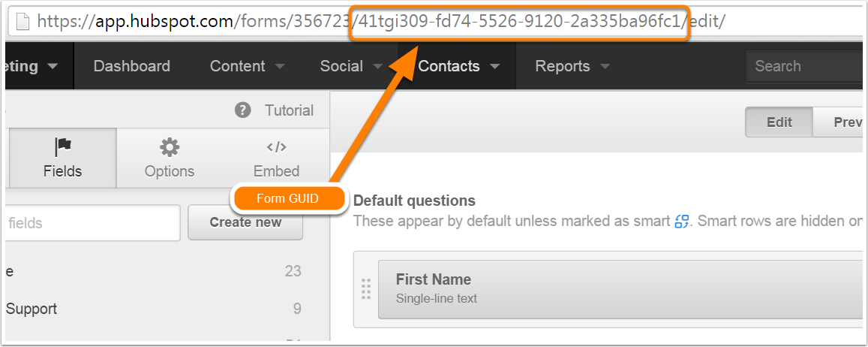Switch to the Edit tab
The image size is (868, 347).
[x=779, y=122]
